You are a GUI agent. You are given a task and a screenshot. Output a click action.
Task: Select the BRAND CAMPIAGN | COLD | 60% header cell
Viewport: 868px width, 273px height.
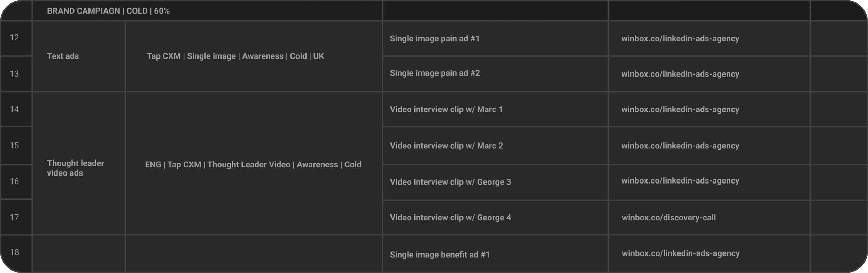pos(207,11)
